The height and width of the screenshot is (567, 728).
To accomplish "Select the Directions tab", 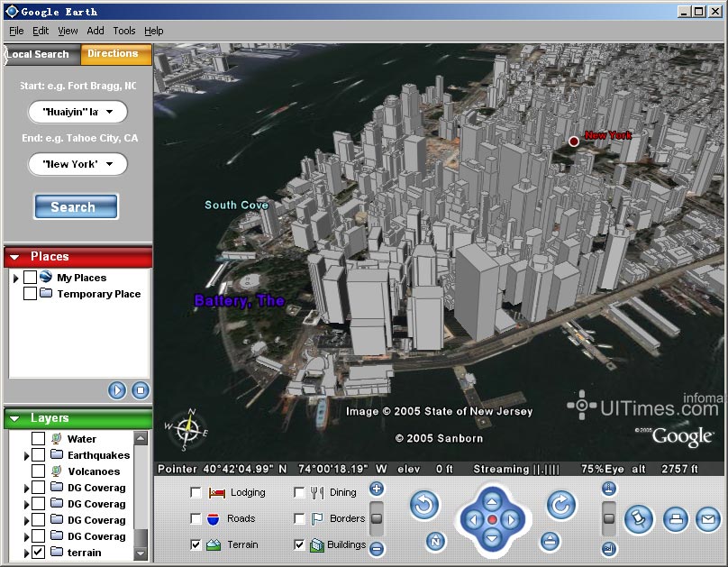I will [x=116, y=54].
